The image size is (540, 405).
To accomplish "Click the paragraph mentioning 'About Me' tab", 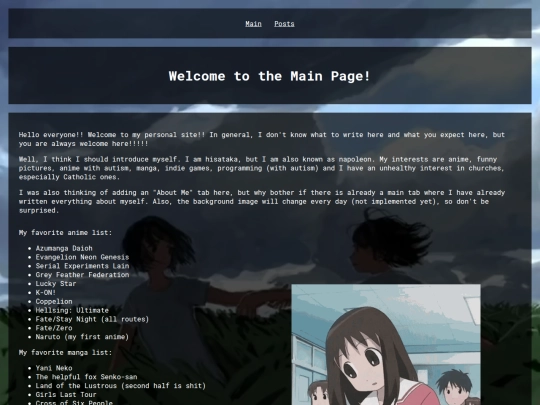I will [x=262, y=201].
